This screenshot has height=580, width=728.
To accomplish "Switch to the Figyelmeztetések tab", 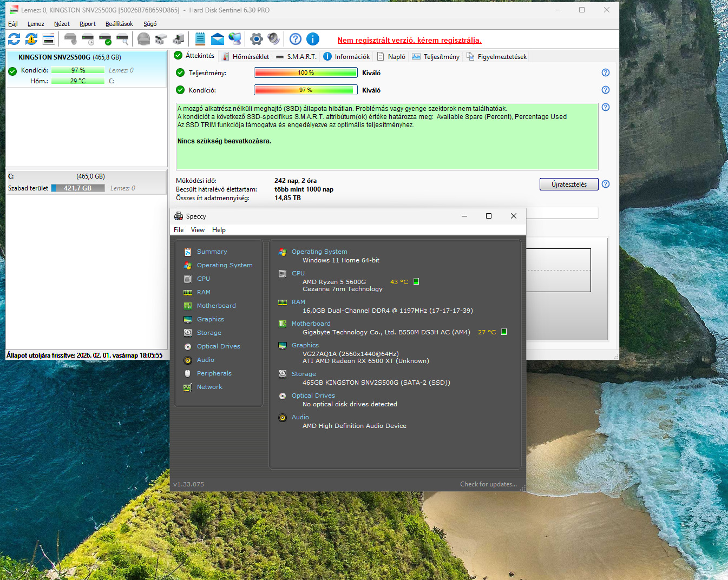I will (x=496, y=56).
